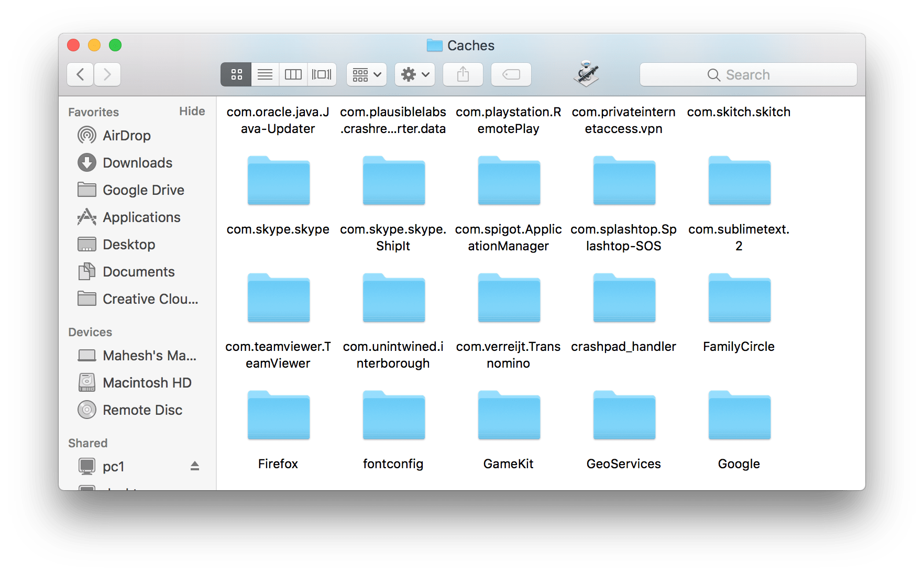
Task: Open the item arrangement dropdown
Action: coord(367,74)
